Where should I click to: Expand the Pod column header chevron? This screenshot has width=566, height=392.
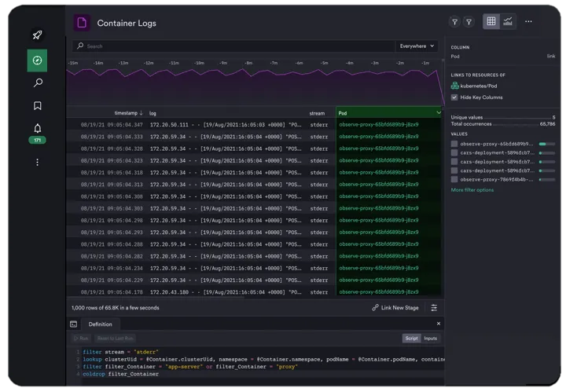pos(439,113)
